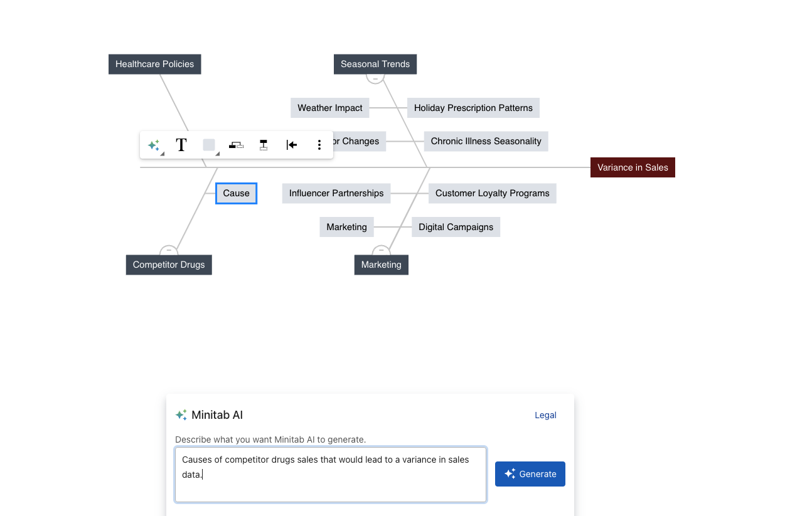This screenshot has height=516, width=812.
Task: Open the Minitab AI tool's dropdown arrow
Action: pos(163,154)
